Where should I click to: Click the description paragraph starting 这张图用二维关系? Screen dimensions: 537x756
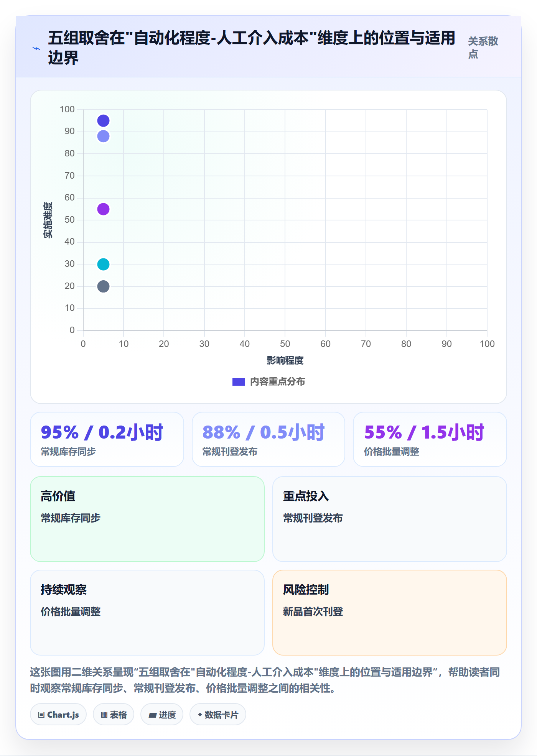[265, 680]
